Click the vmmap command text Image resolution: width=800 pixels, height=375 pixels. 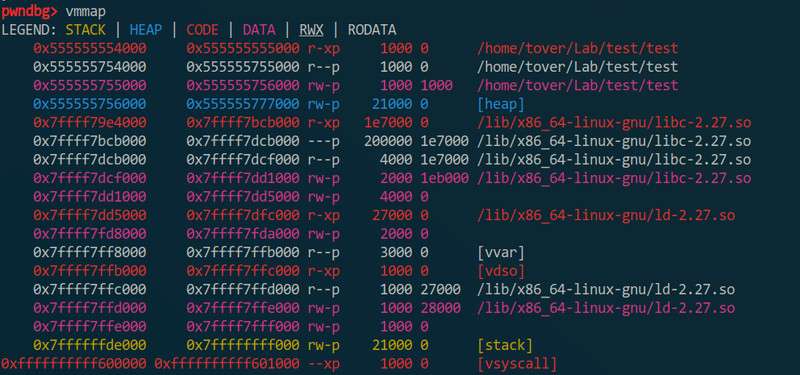(x=86, y=11)
